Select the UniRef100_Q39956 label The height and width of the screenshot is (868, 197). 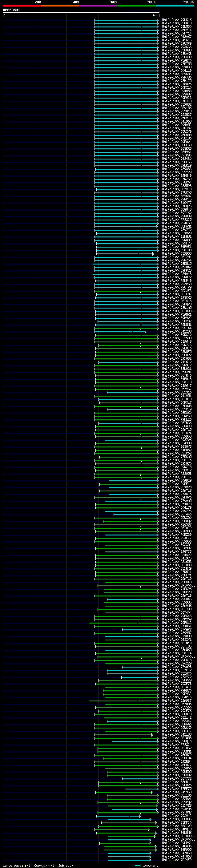(x=177, y=541)
